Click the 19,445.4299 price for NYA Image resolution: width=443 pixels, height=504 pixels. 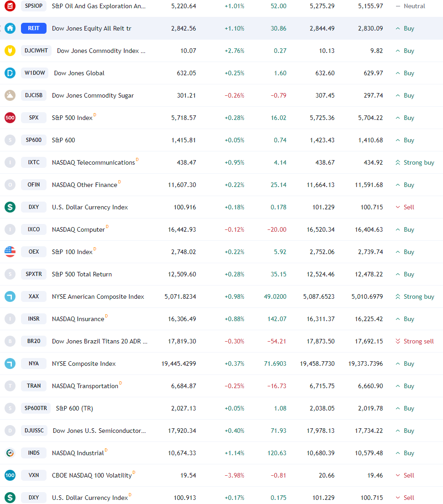179,364
